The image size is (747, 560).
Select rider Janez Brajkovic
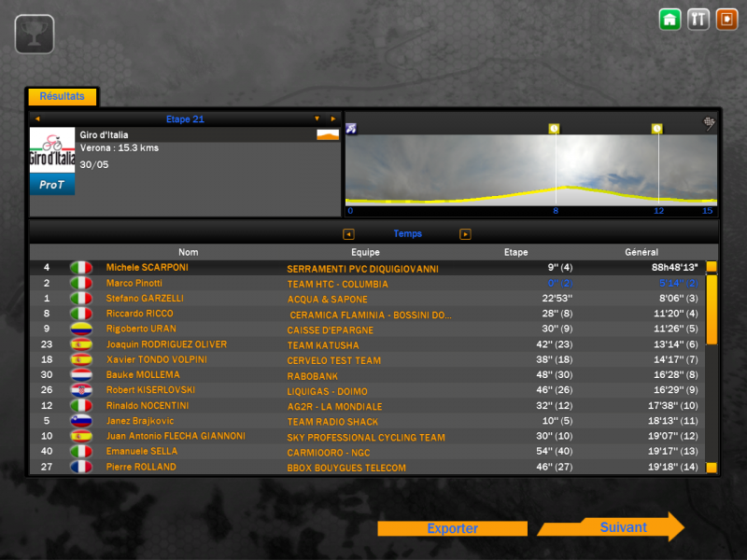click(x=140, y=421)
